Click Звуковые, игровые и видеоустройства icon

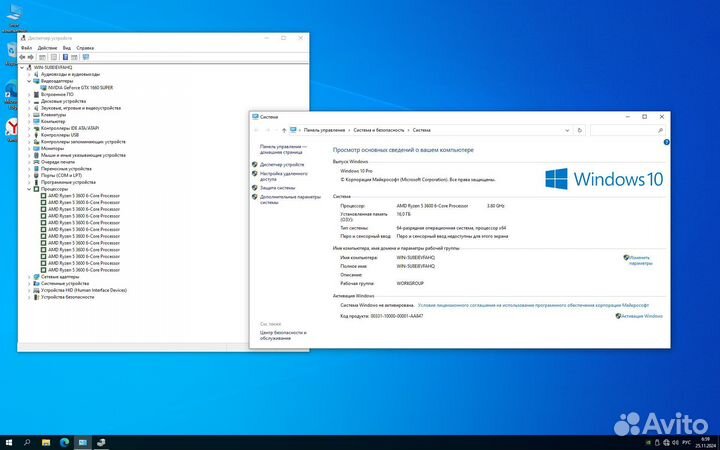click(36, 108)
